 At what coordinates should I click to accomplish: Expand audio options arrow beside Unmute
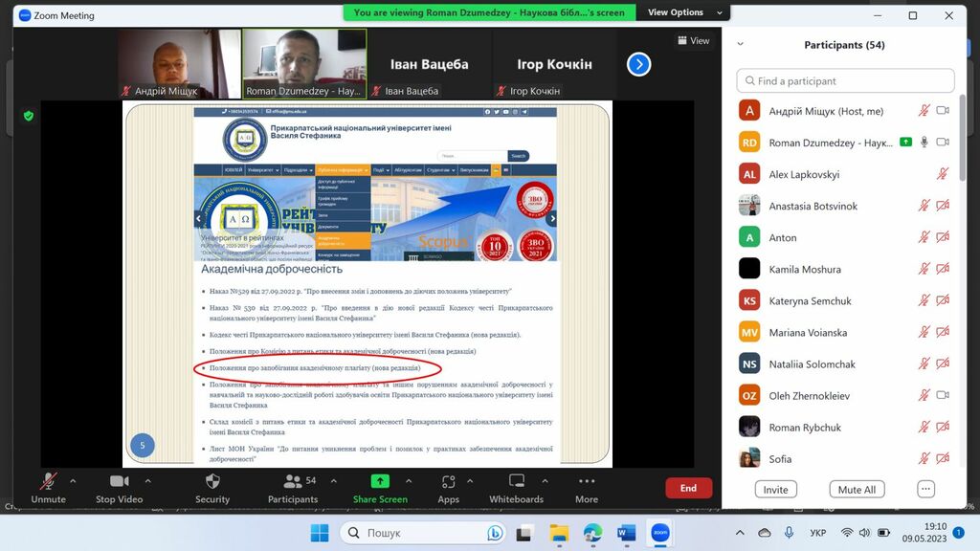tap(73, 480)
